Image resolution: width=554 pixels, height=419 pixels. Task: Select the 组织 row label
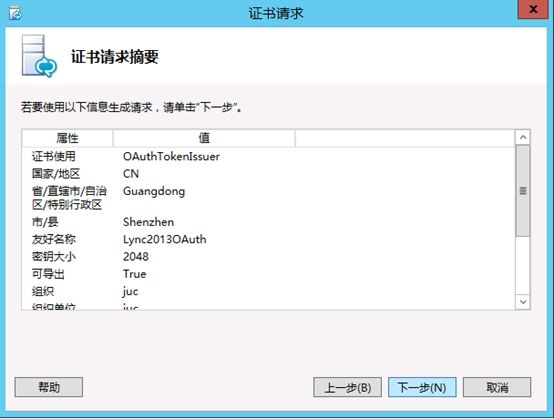[43, 291]
